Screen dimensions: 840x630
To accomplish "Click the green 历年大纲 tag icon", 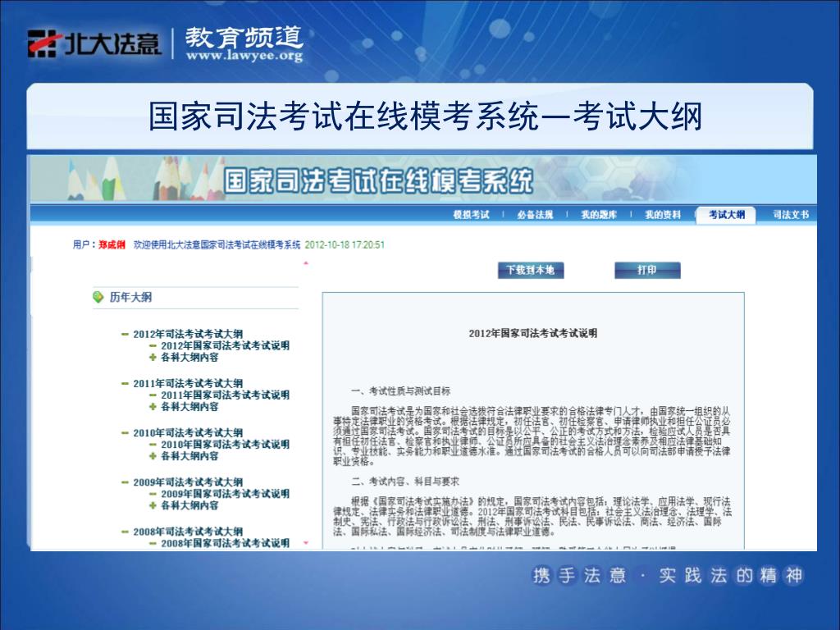I will pos(98,297).
